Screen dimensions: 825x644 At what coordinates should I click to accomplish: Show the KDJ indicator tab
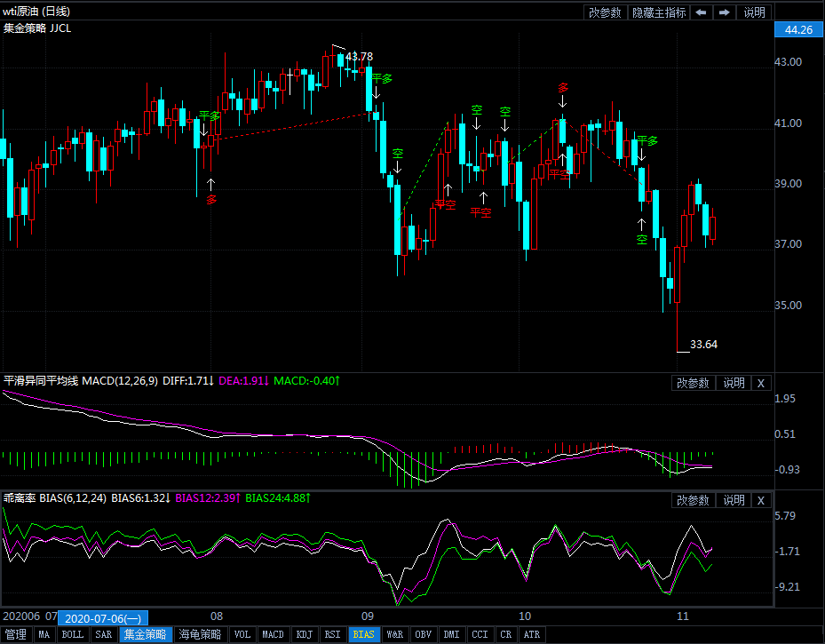(304, 635)
